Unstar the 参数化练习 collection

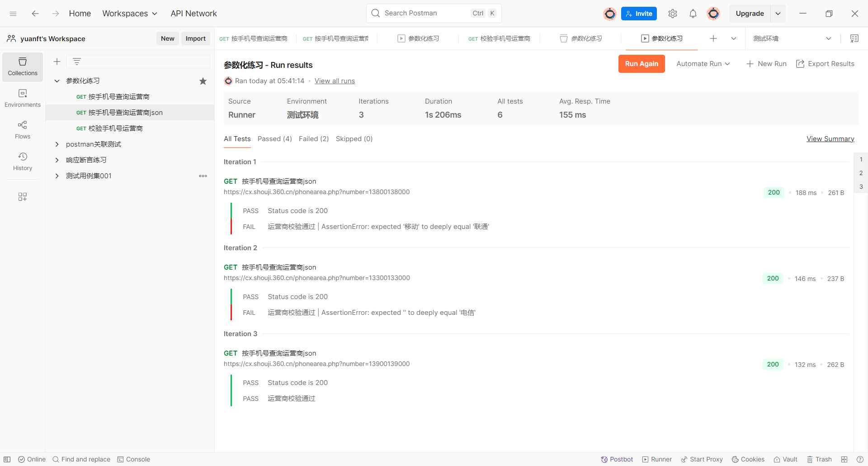(x=203, y=81)
